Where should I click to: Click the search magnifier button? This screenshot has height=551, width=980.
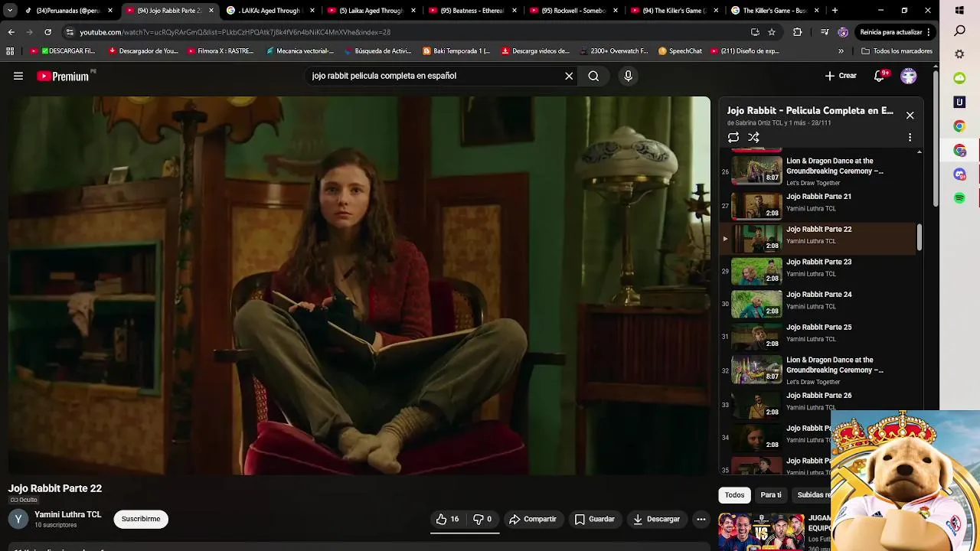[593, 76]
